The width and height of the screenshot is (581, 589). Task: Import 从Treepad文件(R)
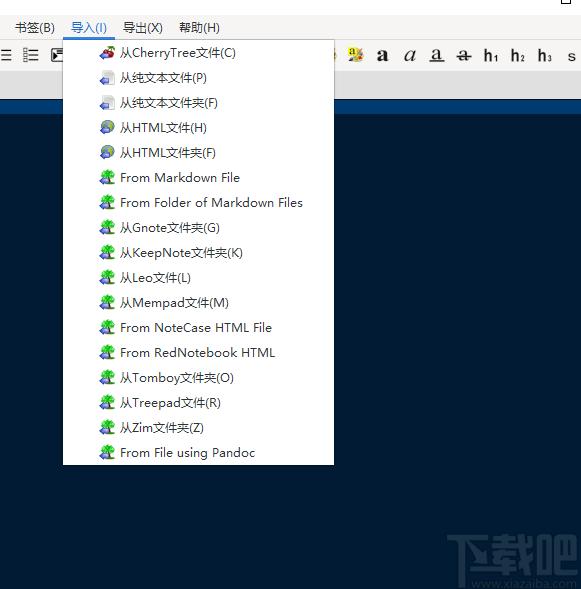(198, 403)
